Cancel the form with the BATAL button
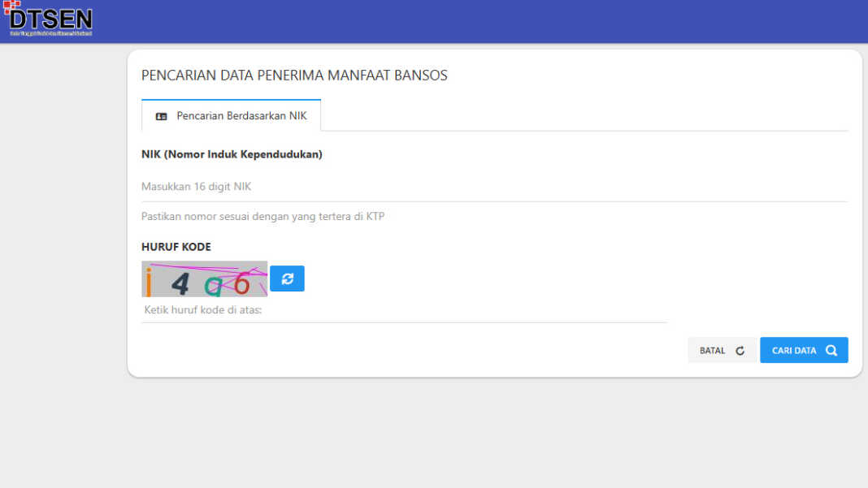The height and width of the screenshot is (488, 868). tap(722, 350)
